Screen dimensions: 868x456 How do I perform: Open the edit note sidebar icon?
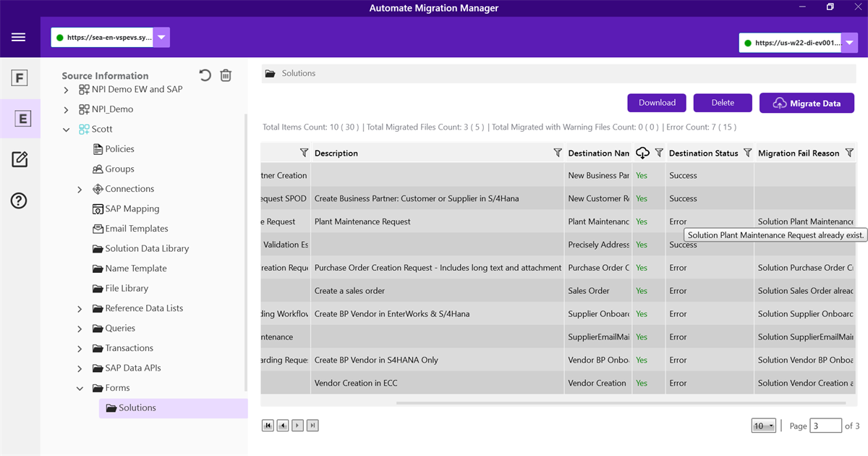click(x=20, y=159)
